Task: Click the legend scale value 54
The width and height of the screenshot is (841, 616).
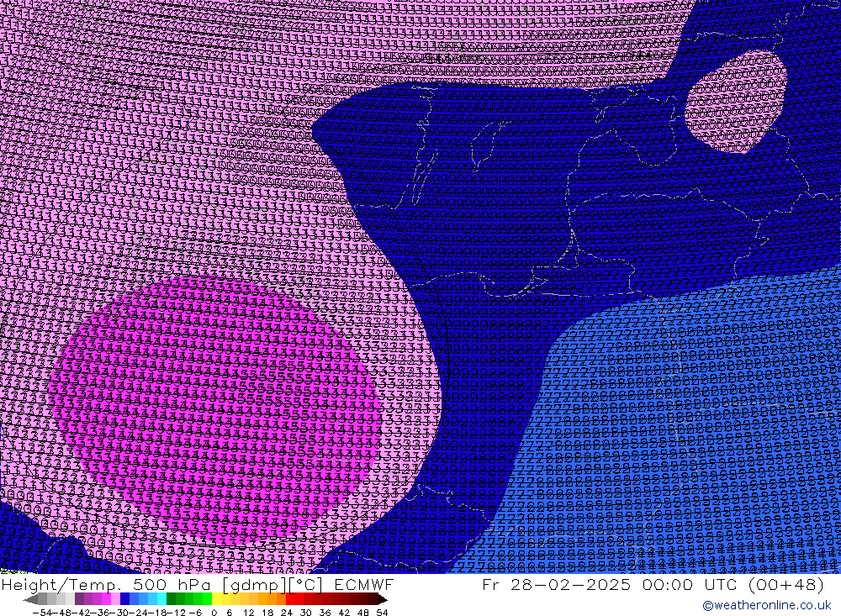Action: tap(382, 613)
